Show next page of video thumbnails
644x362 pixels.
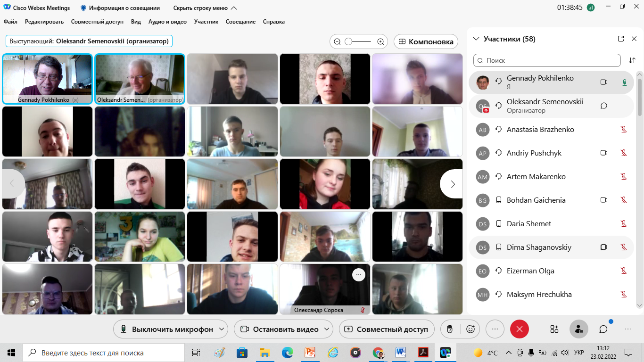(452, 184)
